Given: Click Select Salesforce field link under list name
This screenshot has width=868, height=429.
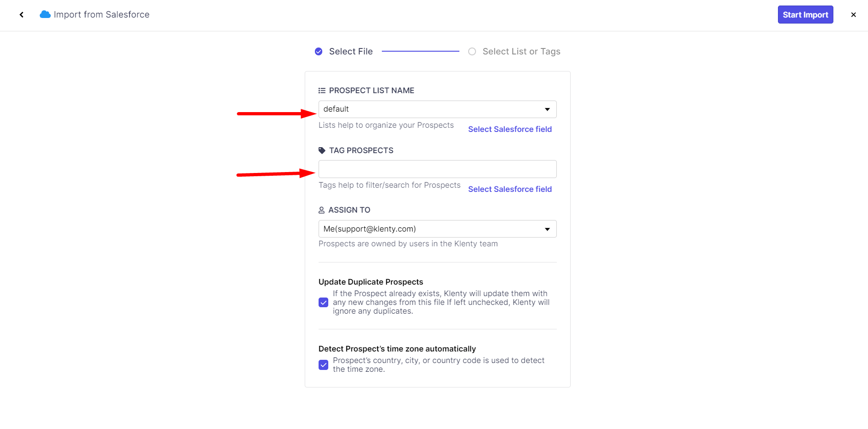Looking at the screenshot, I should coord(510,129).
